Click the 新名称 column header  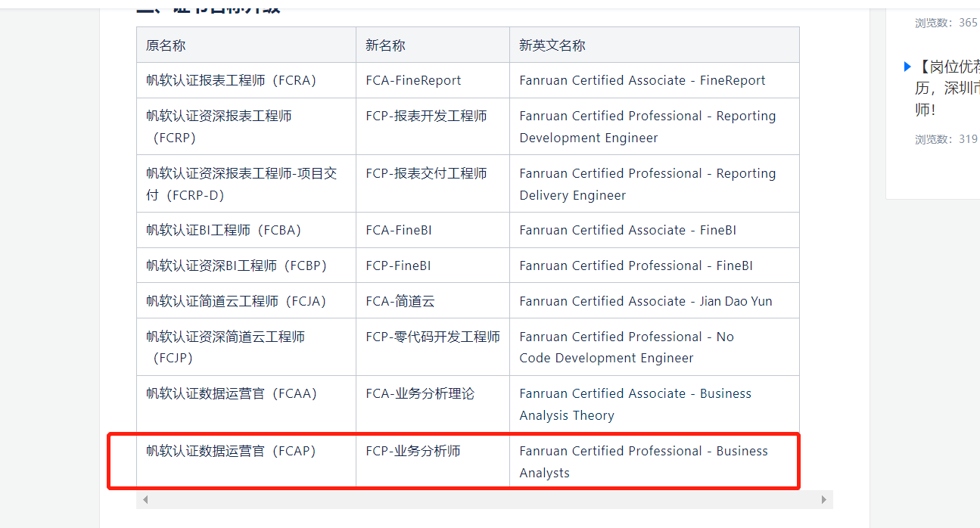[x=433, y=45]
